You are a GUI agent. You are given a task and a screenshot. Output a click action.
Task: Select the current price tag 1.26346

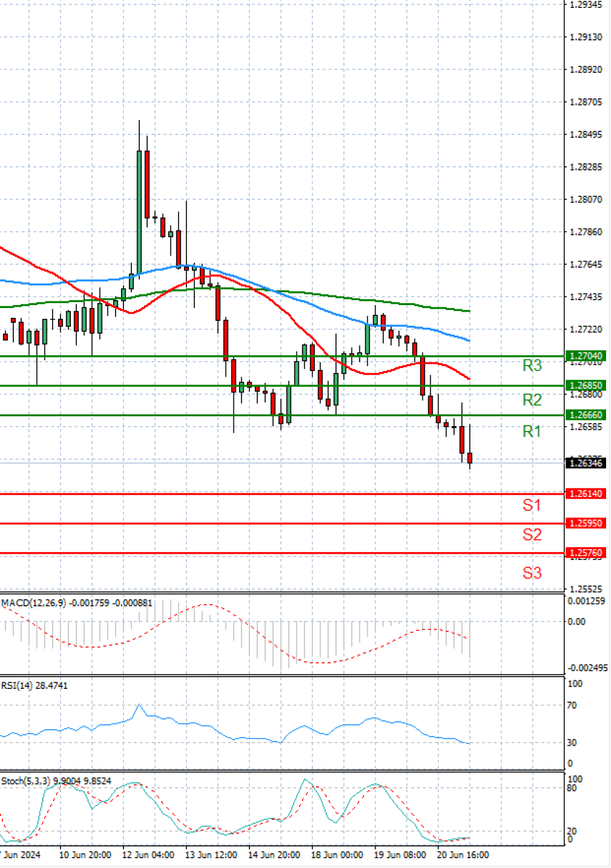[x=585, y=463]
